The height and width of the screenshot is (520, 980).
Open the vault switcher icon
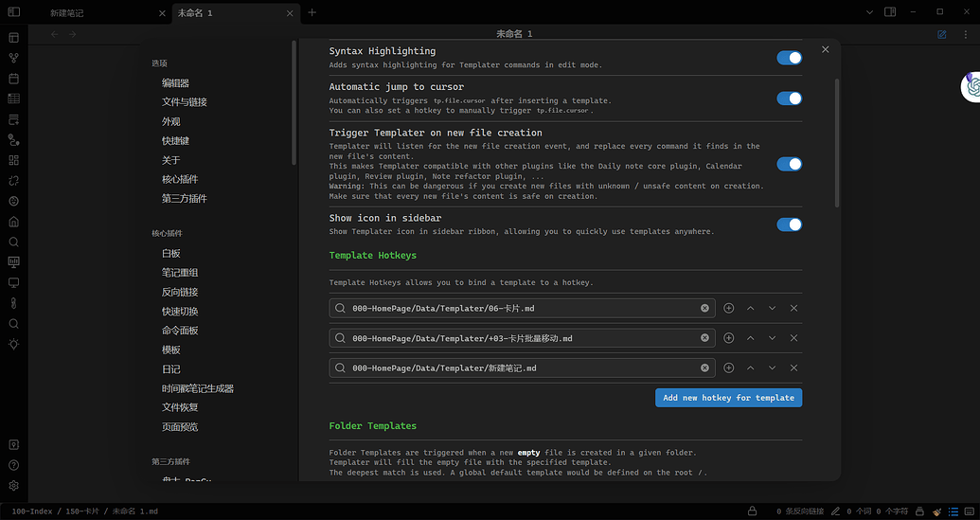[14, 445]
